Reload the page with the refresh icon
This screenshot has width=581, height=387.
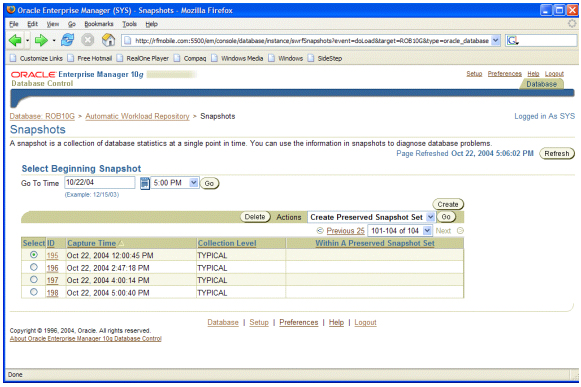point(67,40)
